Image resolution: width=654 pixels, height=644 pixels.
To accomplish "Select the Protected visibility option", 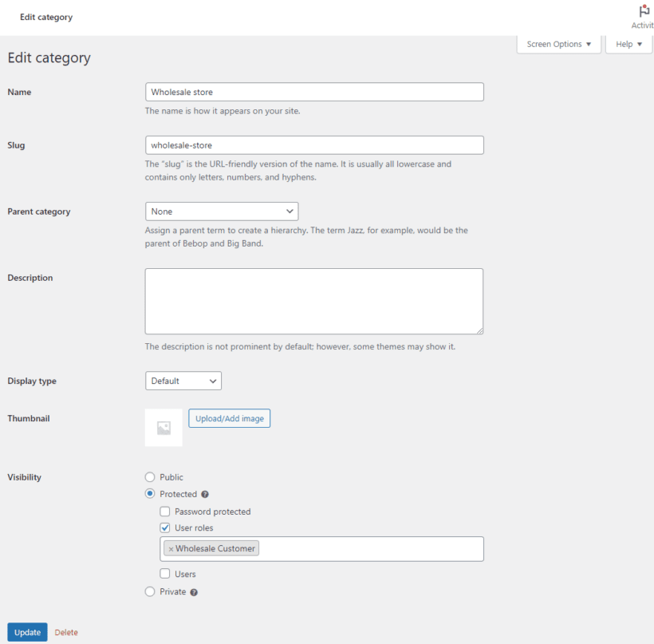I will tap(149, 494).
